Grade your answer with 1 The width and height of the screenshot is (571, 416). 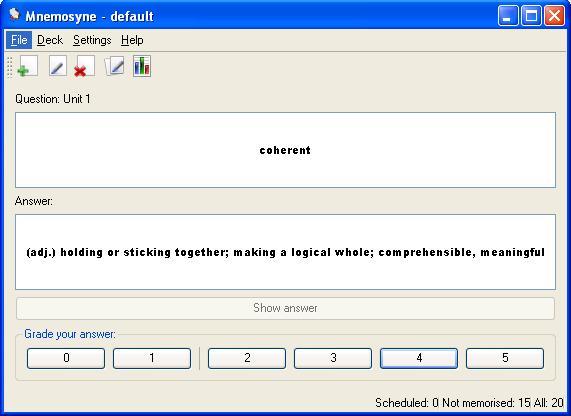152,358
